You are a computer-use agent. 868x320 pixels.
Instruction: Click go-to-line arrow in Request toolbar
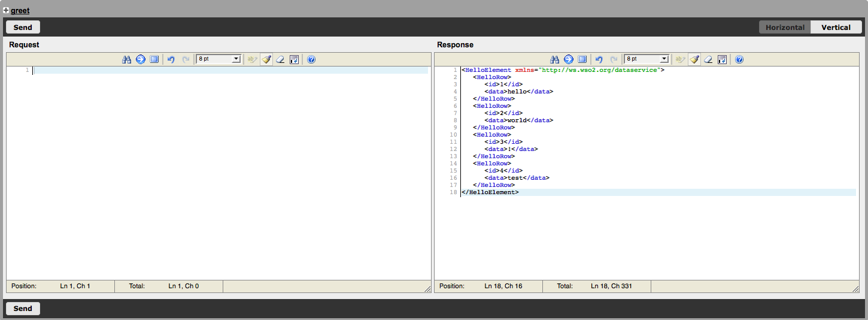pos(140,59)
